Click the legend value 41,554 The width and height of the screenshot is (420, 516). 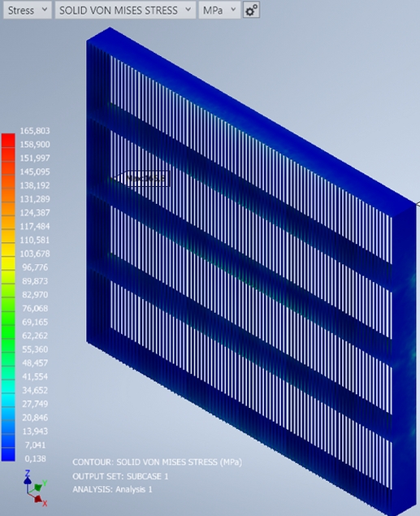point(35,376)
